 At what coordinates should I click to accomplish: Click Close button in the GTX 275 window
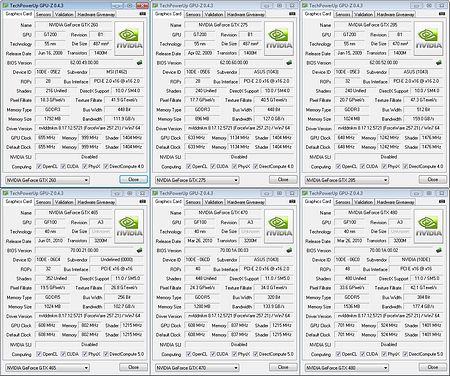click(x=283, y=179)
